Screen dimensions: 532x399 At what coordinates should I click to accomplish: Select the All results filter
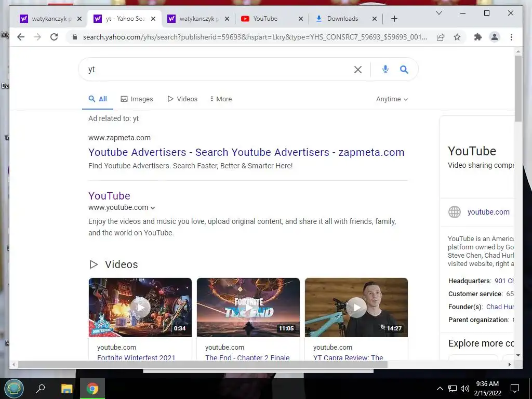tap(98, 99)
